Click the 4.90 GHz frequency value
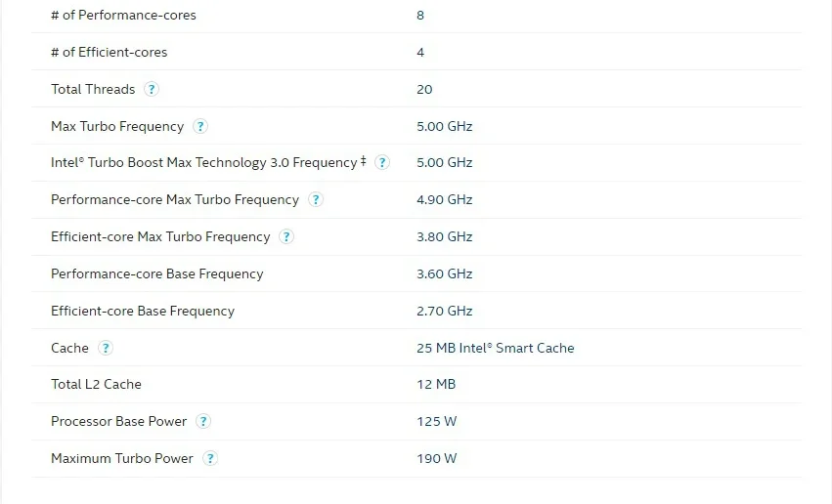Image resolution: width=832 pixels, height=504 pixels. [444, 199]
